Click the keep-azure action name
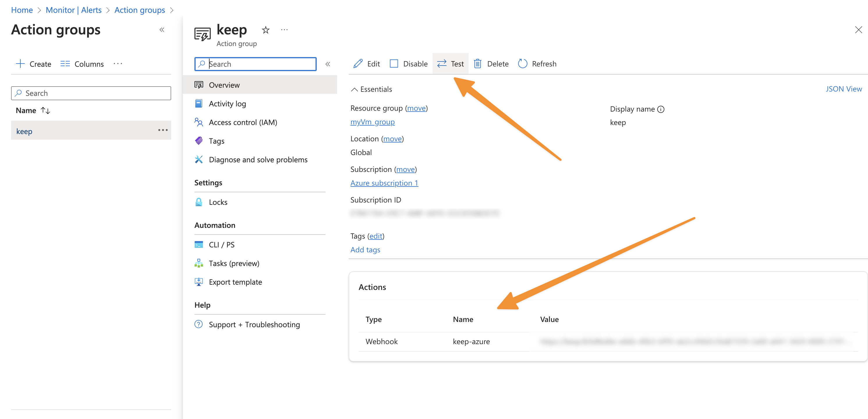The height and width of the screenshot is (419, 868). pos(471,341)
